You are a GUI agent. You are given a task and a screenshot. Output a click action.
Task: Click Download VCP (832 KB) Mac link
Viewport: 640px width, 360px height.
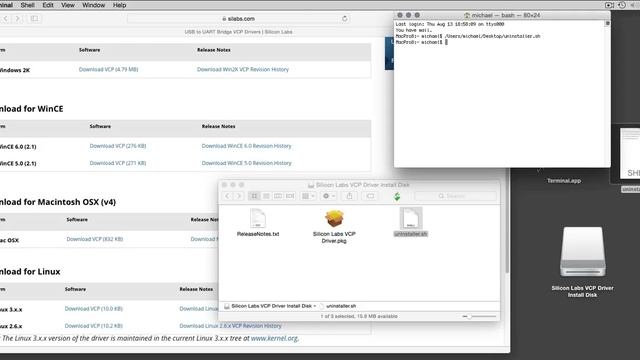pos(95,239)
